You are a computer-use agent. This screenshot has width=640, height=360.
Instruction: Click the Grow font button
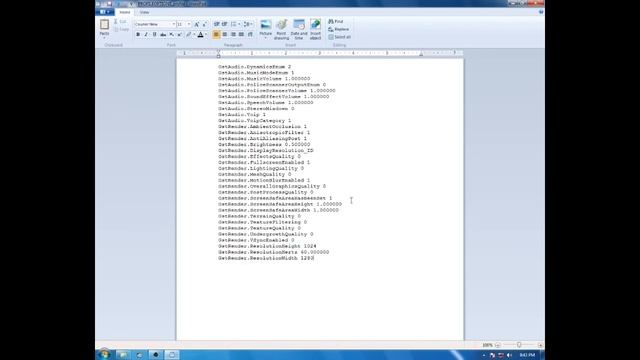197,24
